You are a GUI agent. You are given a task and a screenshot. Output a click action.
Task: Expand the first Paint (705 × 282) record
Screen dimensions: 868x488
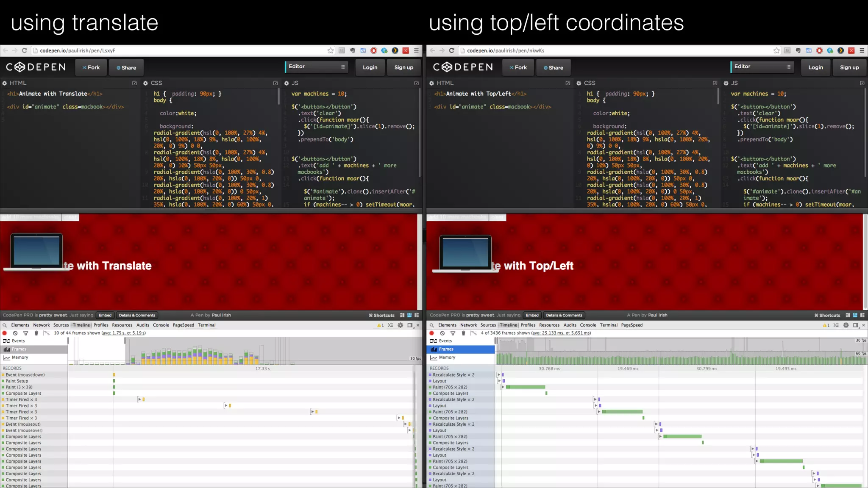click(x=503, y=387)
